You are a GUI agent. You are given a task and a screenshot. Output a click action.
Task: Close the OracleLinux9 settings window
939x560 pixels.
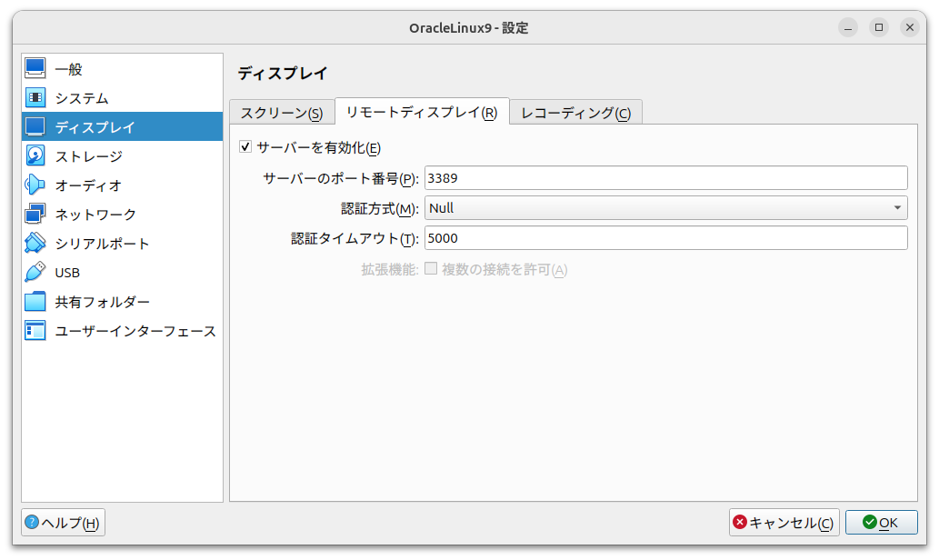[x=910, y=27]
